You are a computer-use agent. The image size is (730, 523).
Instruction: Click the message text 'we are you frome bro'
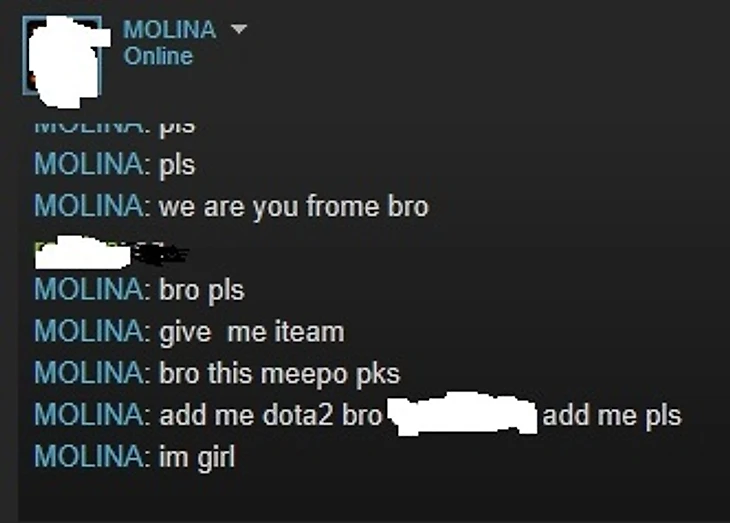coord(294,206)
